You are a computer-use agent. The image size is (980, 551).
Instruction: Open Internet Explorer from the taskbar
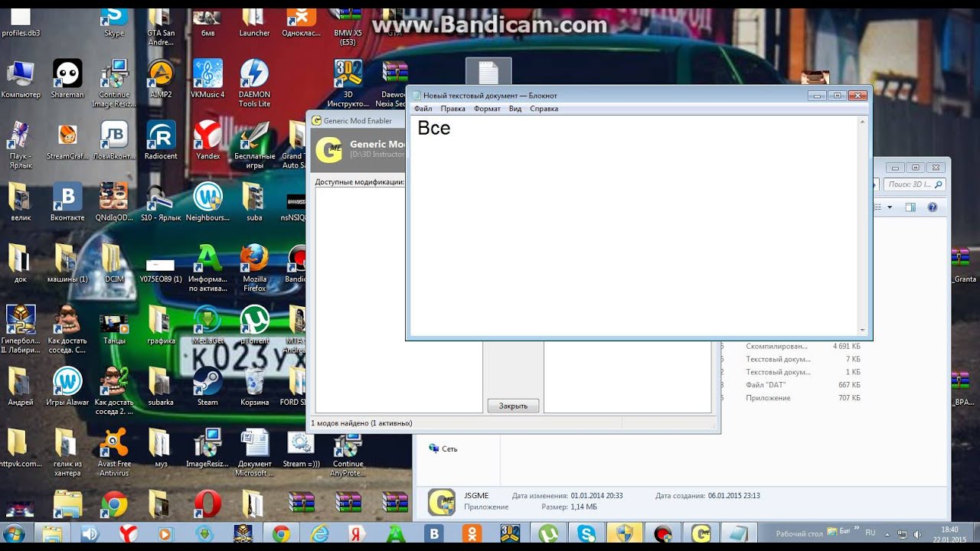(x=319, y=534)
